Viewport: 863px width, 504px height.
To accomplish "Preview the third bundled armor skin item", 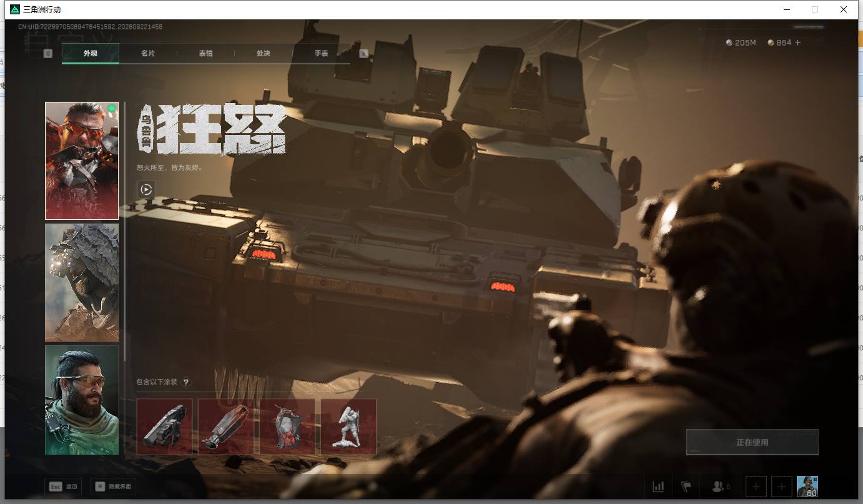I will 287,427.
